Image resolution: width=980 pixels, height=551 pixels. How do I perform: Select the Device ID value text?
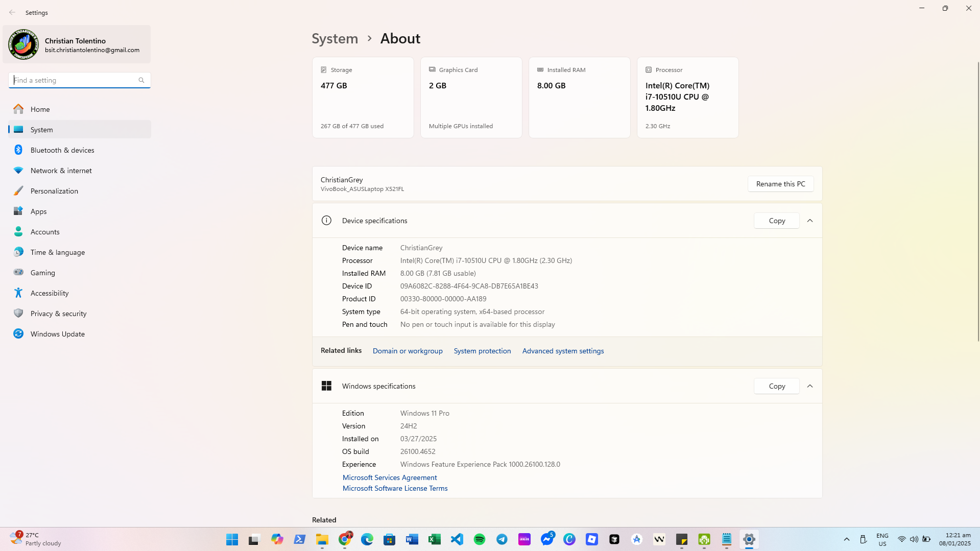[469, 286]
